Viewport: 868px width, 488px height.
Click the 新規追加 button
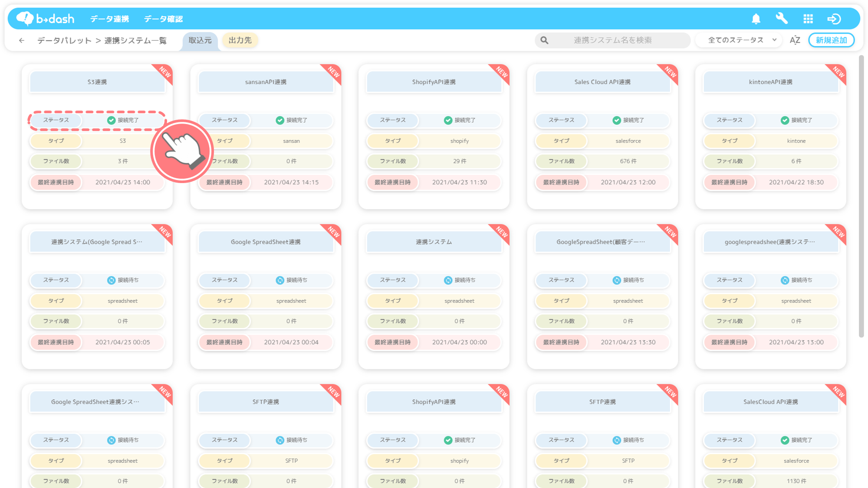click(831, 40)
